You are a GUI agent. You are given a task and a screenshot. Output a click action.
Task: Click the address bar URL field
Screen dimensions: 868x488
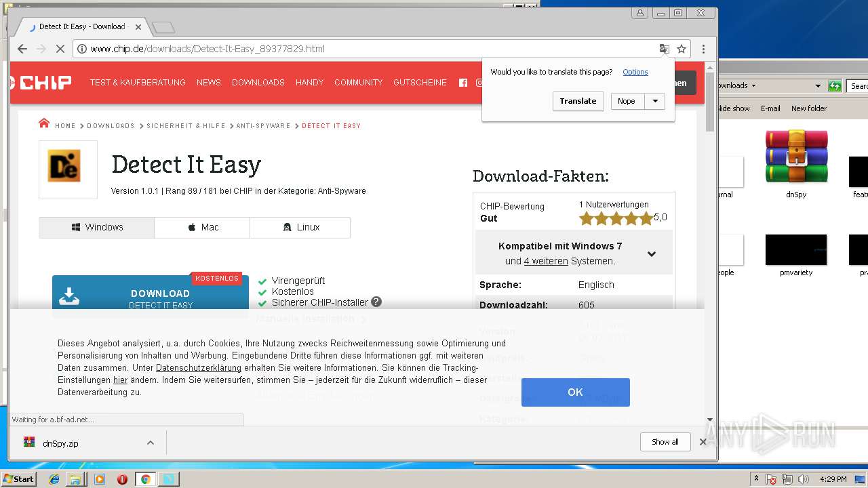coord(366,49)
